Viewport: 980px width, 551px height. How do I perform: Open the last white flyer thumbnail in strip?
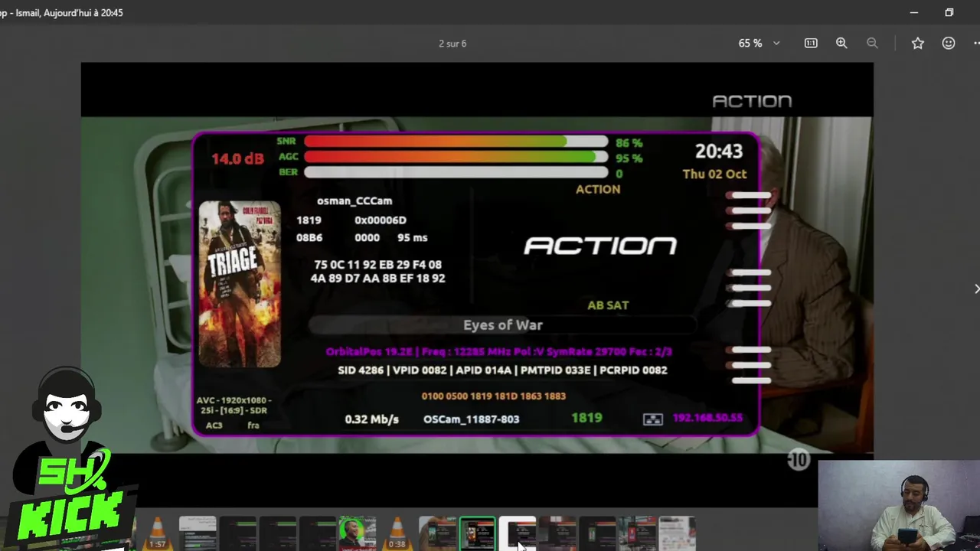click(x=677, y=533)
